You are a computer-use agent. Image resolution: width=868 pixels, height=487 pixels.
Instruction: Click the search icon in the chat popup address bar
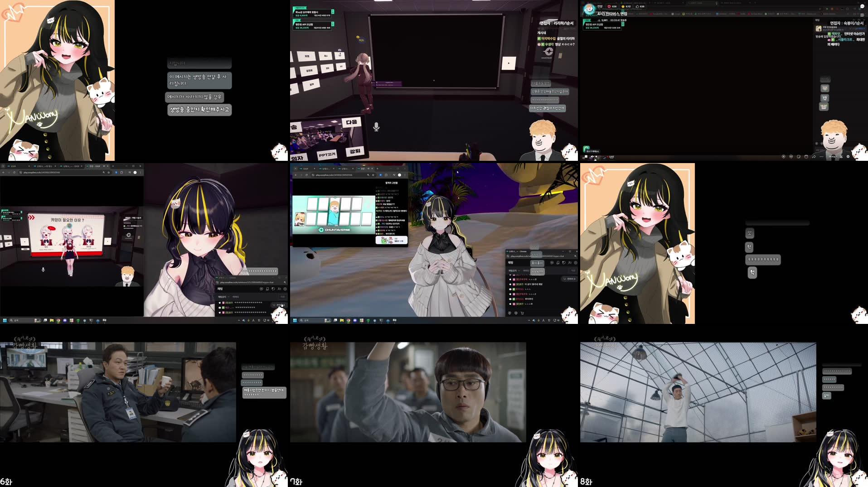575,256
